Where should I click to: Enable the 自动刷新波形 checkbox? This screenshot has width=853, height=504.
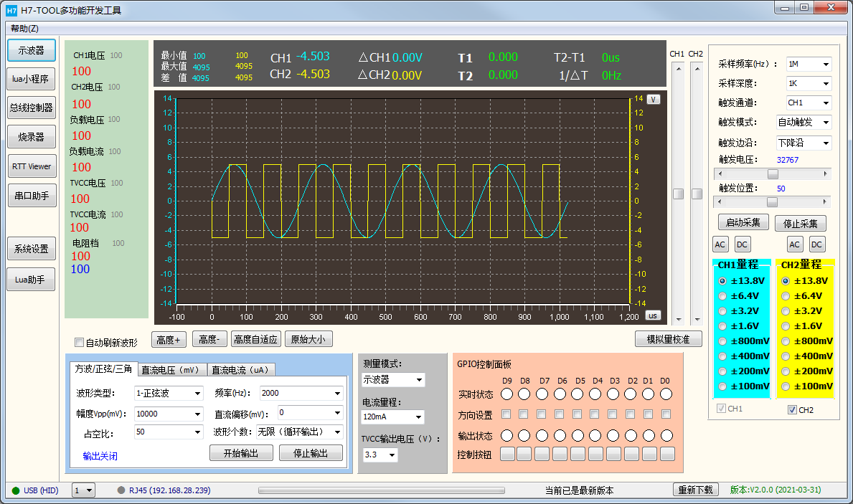80,343
